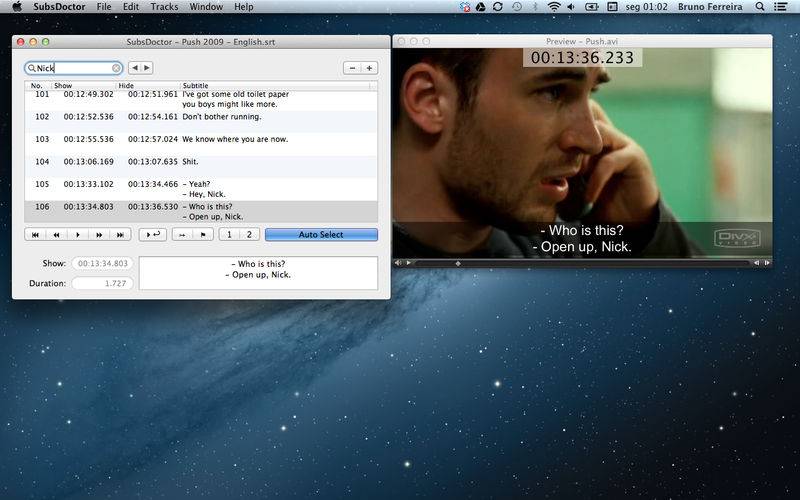This screenshot has height=500, width=800.
Task: Step forward one frame in preview
Action: [x=766, y=263]
